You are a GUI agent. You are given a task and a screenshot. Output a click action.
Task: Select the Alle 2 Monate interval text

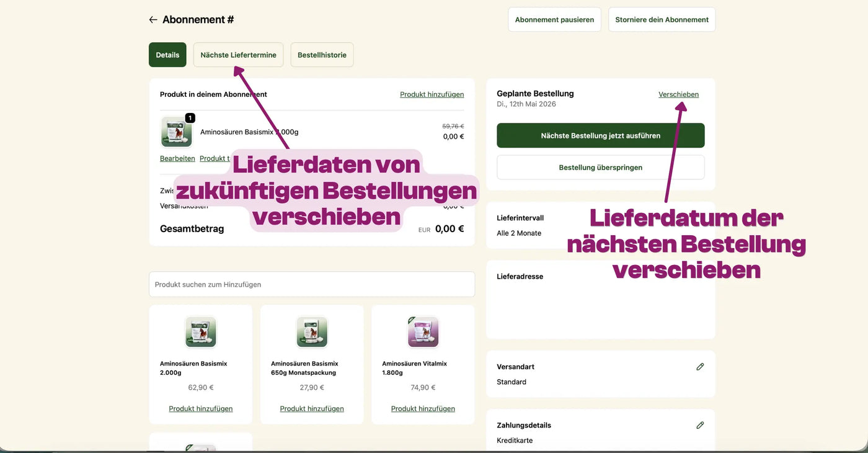[519, 233]
